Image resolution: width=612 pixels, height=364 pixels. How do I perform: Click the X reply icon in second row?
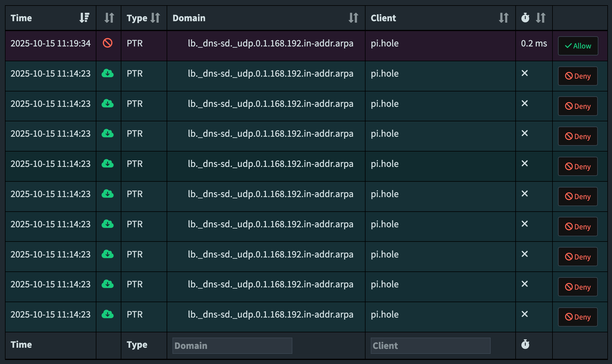point(525,73)
